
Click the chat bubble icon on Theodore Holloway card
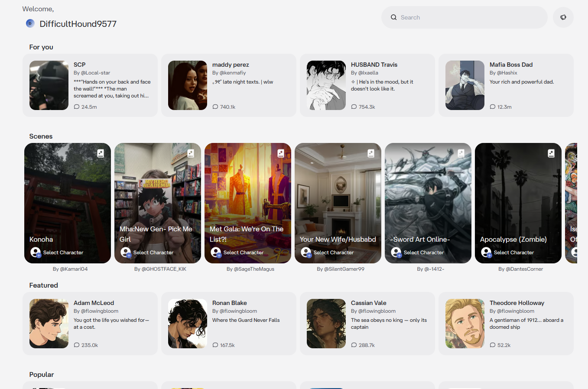pos(493,345)
